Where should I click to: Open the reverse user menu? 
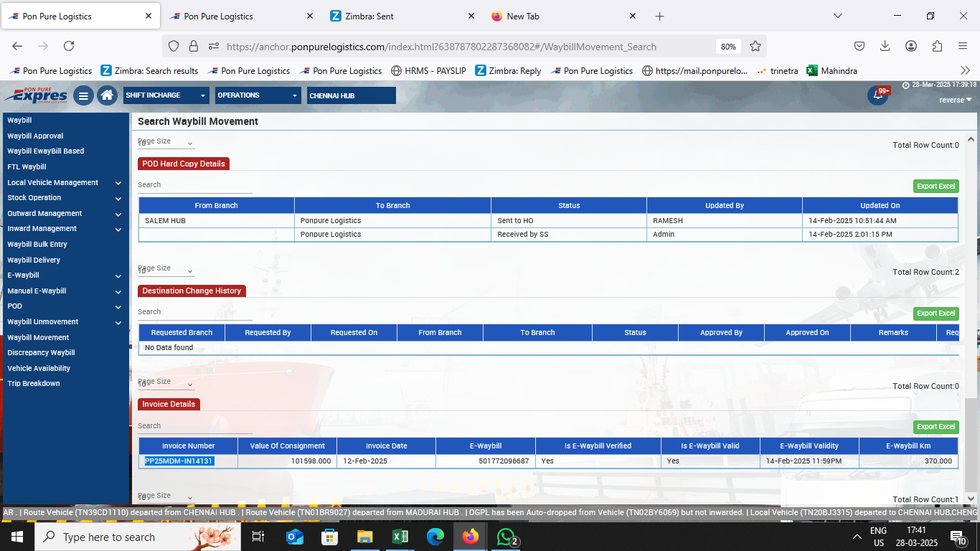pos(956,100)
